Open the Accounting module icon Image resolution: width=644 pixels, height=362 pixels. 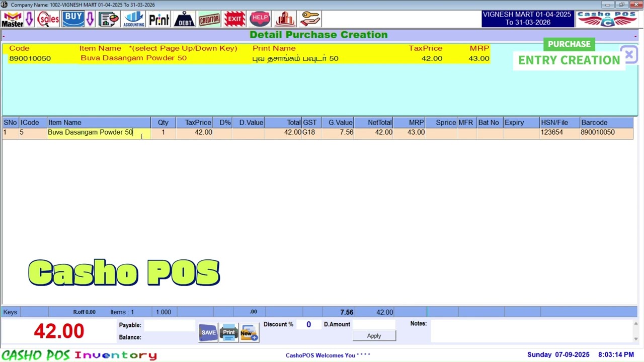point(134,20)
